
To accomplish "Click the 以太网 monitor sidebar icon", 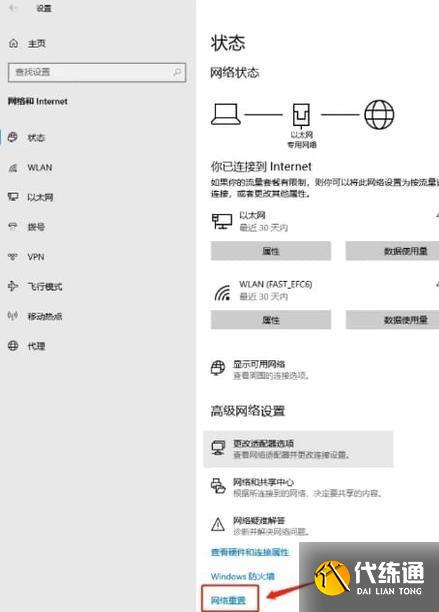I will coord(13,197).
